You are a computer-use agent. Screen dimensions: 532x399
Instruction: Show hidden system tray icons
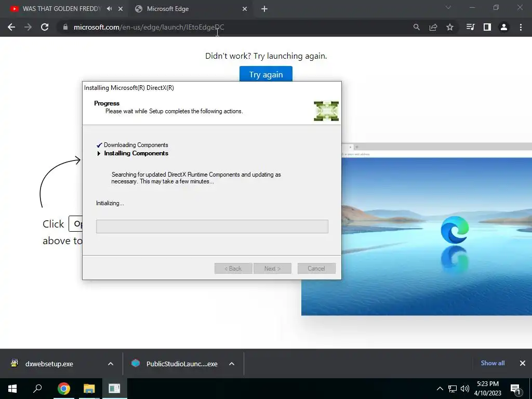tap(440, 389)
